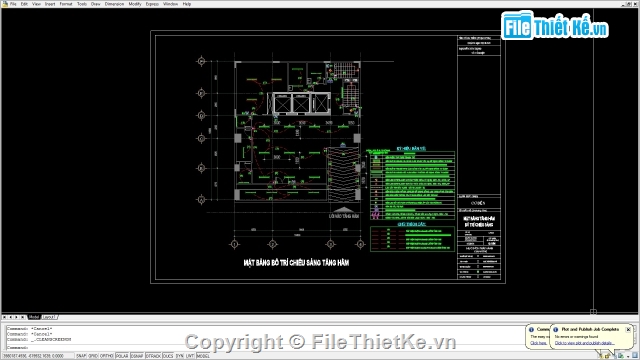Jump to last layout tab arrow

[x=22, y=317]
